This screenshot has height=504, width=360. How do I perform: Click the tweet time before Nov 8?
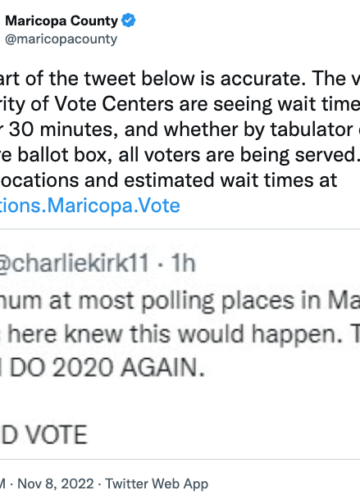pos(3,483)
